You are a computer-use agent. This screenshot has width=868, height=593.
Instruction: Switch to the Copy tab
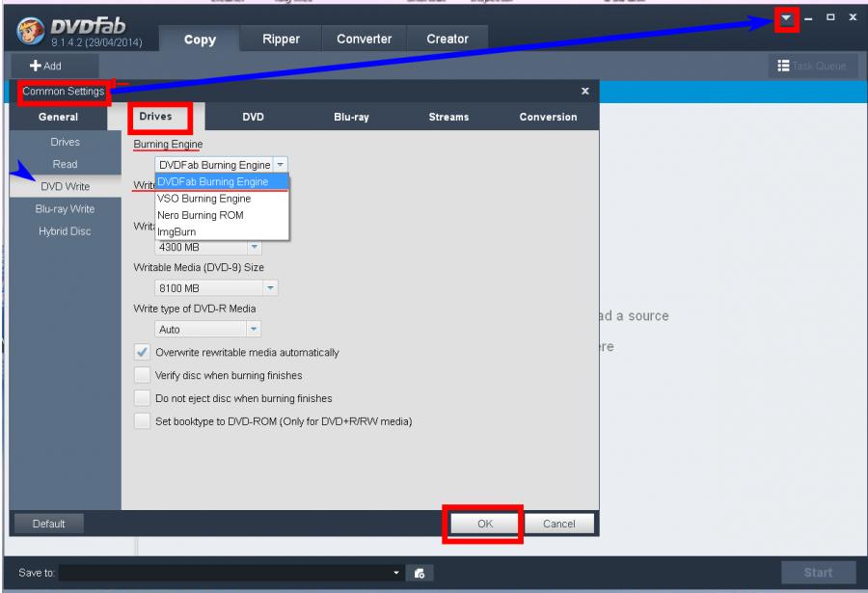point(200,40)
